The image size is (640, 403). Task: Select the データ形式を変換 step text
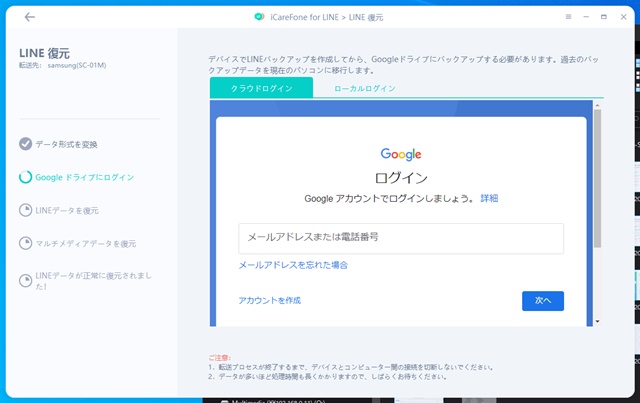(66, 144)
